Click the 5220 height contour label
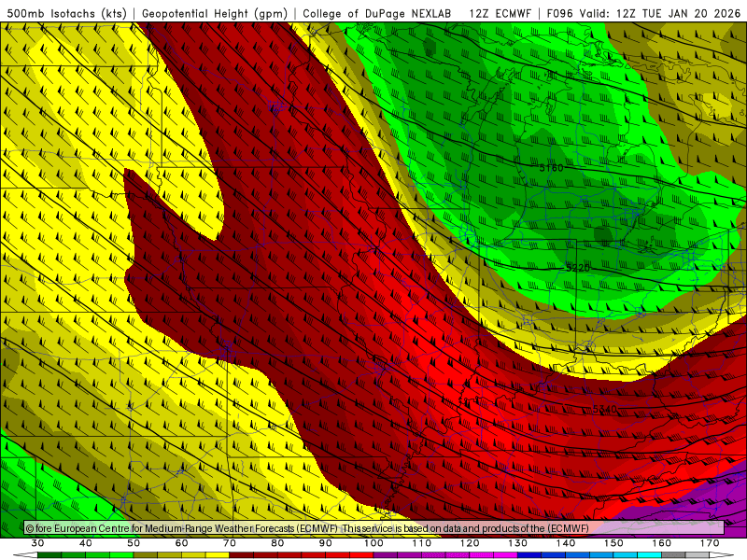The height and width of the screenshot is (560, 747). click(578, 268)
